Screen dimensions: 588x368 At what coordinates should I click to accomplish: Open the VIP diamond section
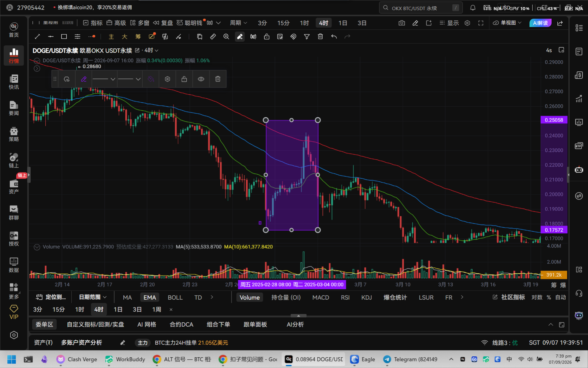pyautogui.click(x=14, y=312)
